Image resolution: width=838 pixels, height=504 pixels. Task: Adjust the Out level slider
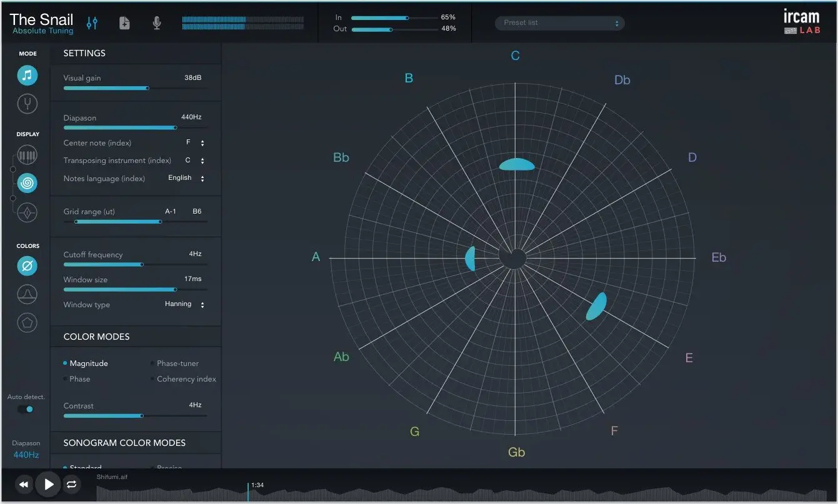pos(394,29)
